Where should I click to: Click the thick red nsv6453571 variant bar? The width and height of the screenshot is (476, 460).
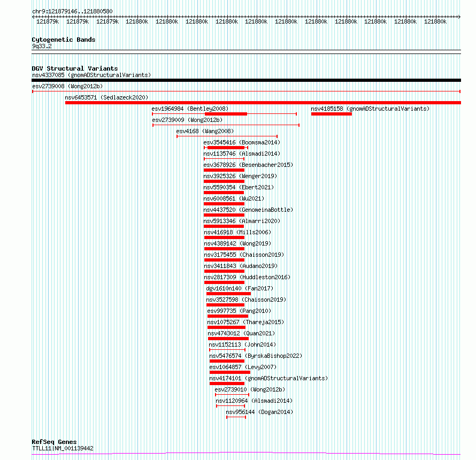click(x=263, y=103)
